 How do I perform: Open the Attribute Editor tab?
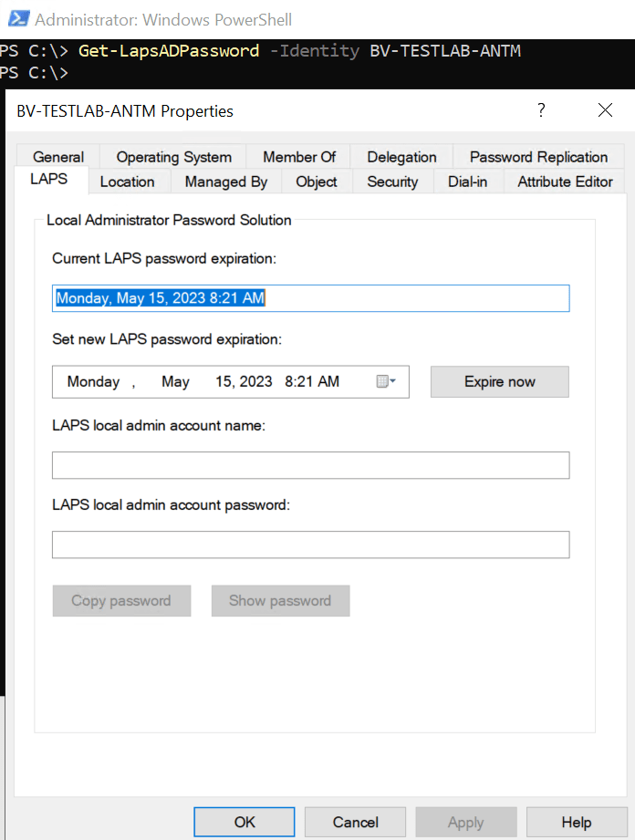tap(565, 181)
